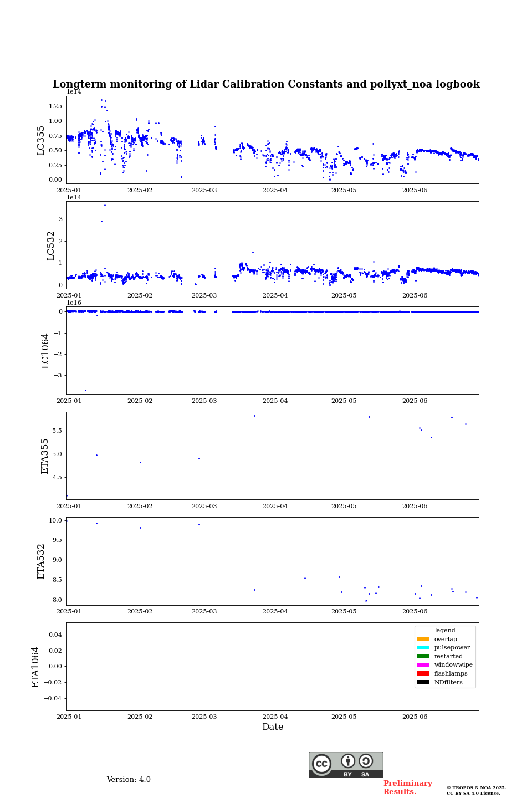Click the NDfilters legend label
The width and height of the screenshot is (532, 798).
(448, 683)
